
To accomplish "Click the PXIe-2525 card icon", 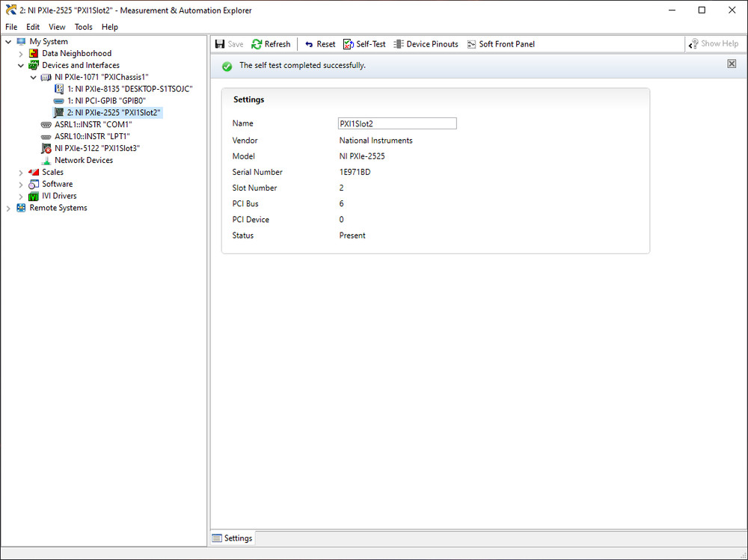I will coord(58,113).
